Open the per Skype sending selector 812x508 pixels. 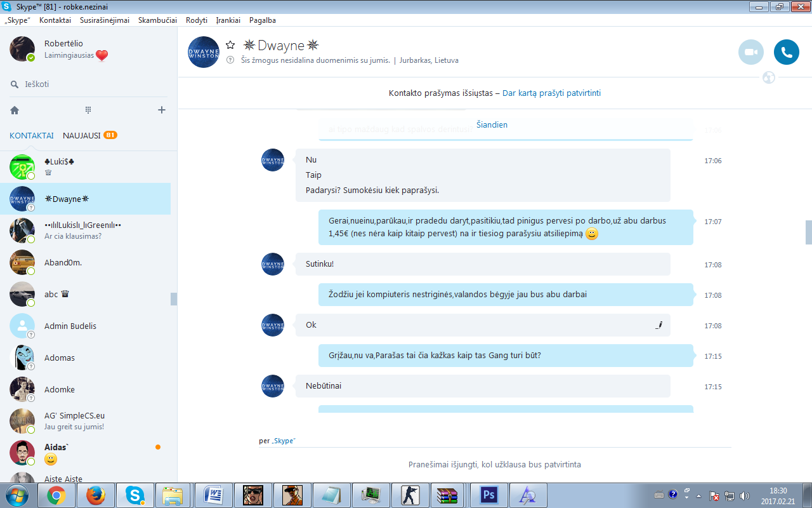[x=277, y=441]
